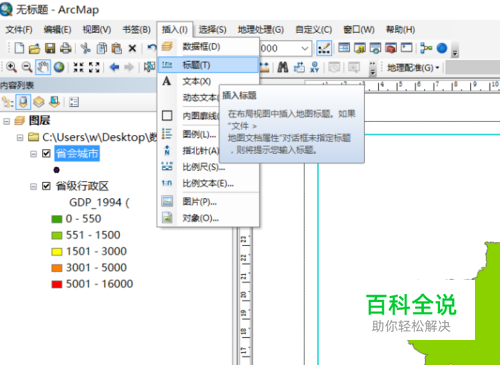The height and width of the screenshot is (365, 500).
Task: Click the red 5001 - 16000 swatch
Action: click(x=57, y=284)
